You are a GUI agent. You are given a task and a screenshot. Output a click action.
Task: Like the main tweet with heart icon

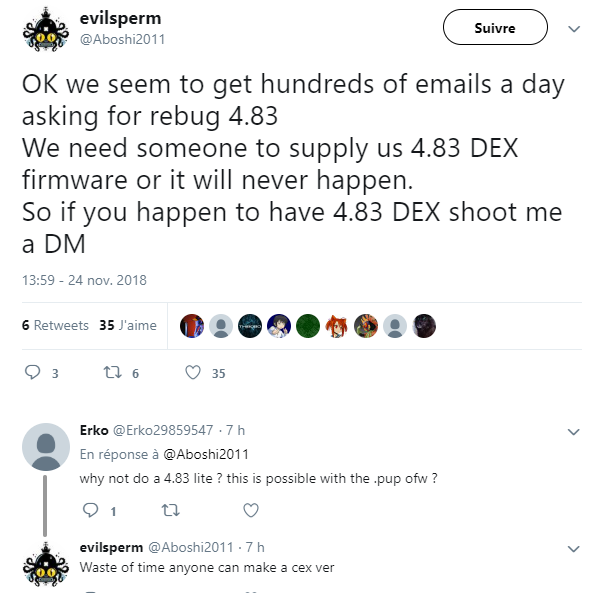point(193,372)
